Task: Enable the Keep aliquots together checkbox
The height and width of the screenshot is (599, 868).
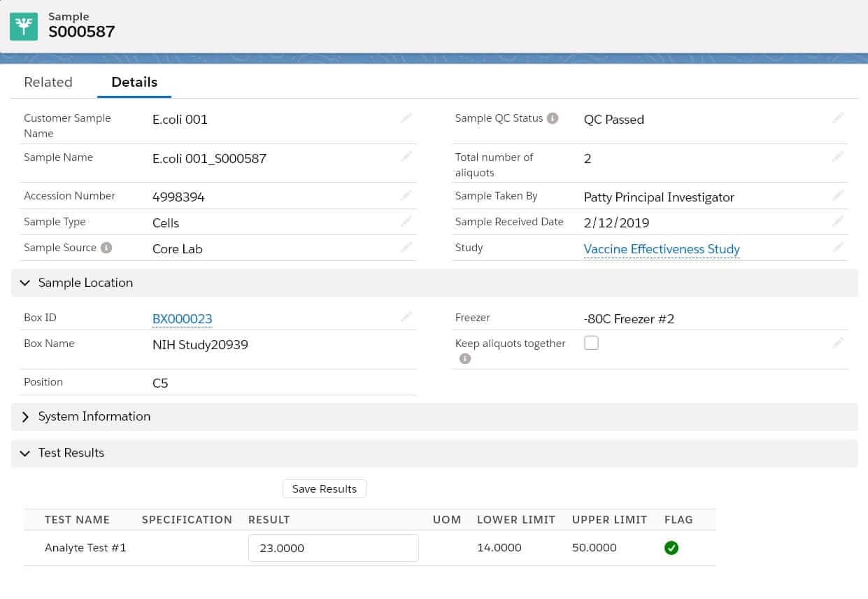Action: [x=591, y=343]
